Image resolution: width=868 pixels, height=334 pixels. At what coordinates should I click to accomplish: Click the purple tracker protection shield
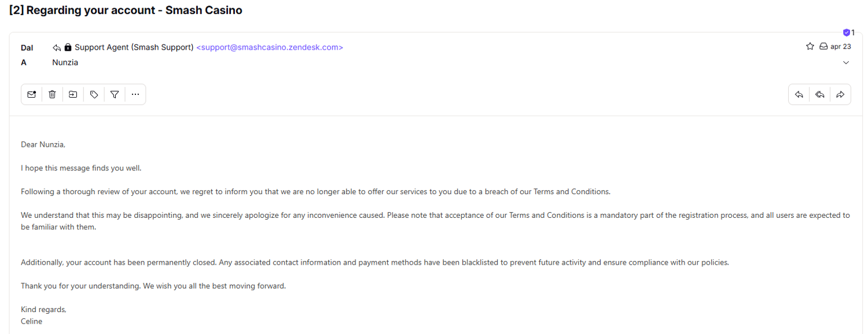847,33
